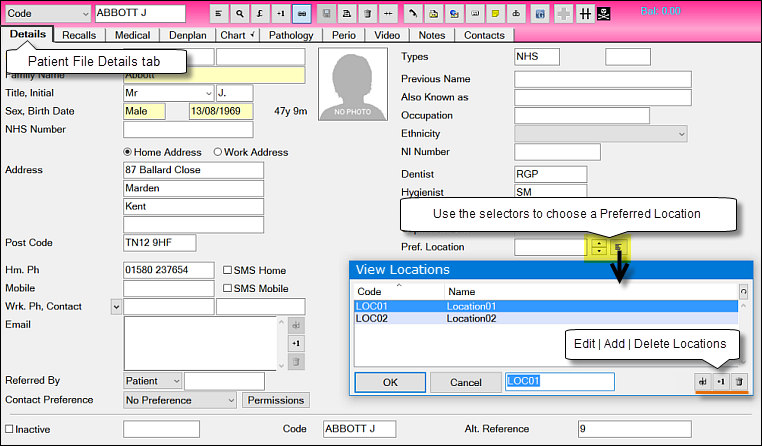Open the Title dropdown showing Mr
This screenshot has height=446, width=762.
[169, 93]
